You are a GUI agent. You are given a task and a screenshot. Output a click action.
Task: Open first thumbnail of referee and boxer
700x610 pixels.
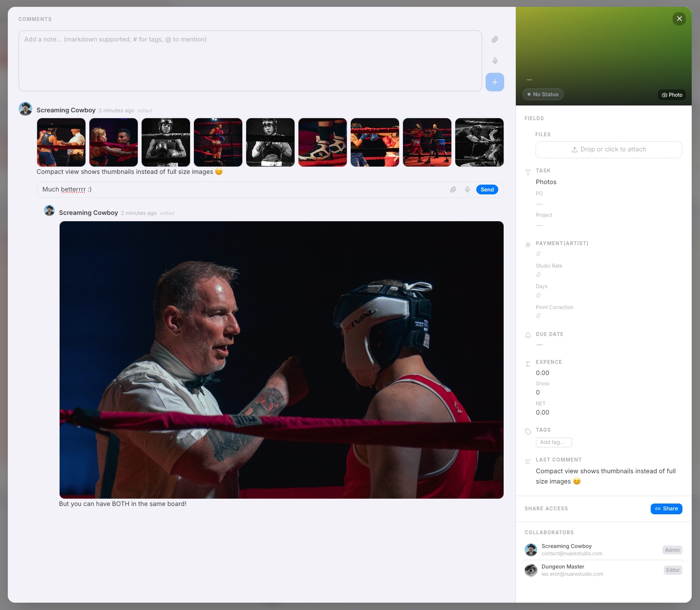(61, 142)
